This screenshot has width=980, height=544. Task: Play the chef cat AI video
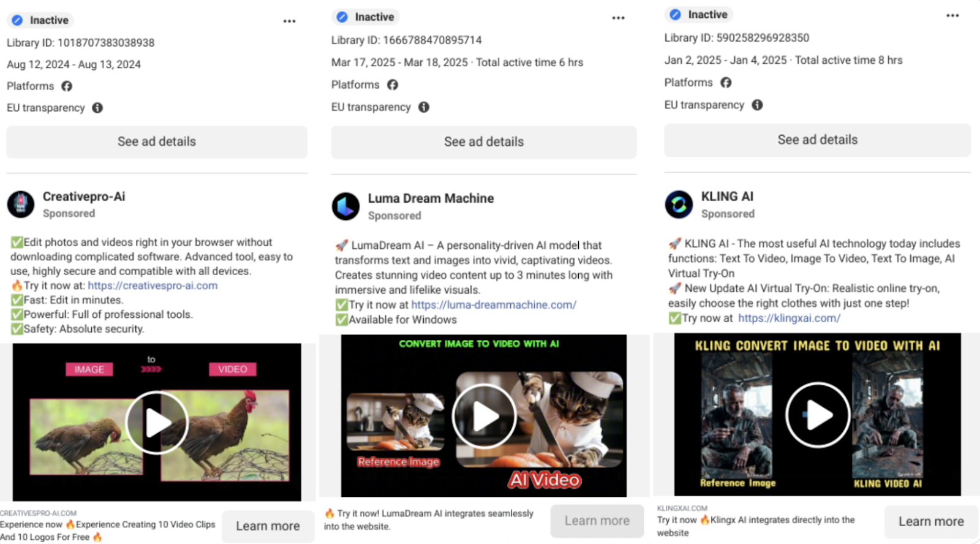(484, 417)
